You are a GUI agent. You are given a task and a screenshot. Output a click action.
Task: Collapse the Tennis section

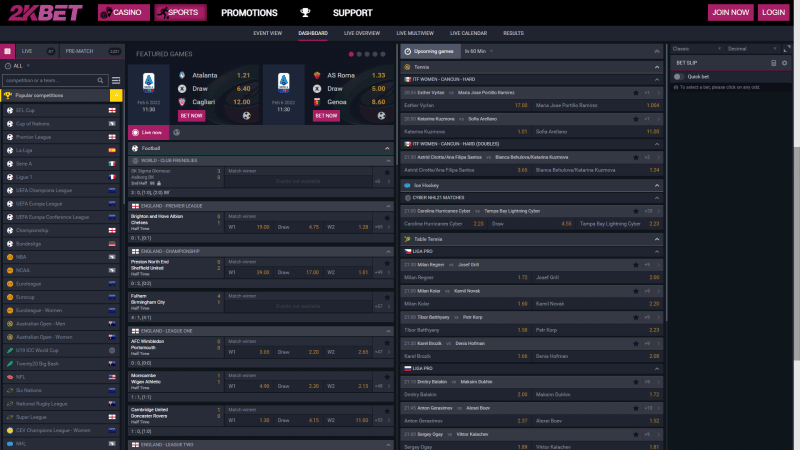pyautogui.click(x=657, y=67)
